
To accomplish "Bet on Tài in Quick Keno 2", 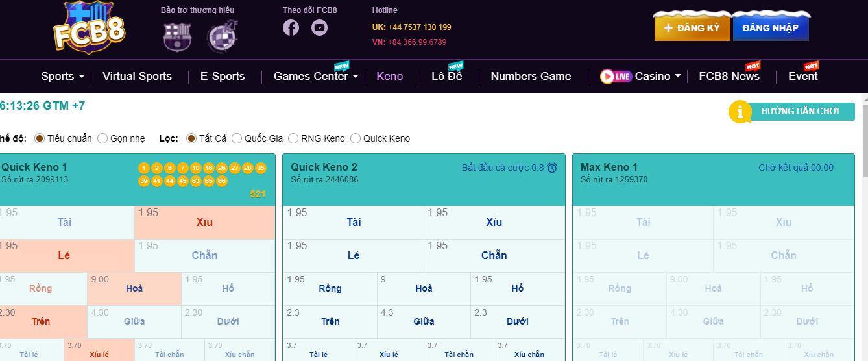I will coord(354,222).
